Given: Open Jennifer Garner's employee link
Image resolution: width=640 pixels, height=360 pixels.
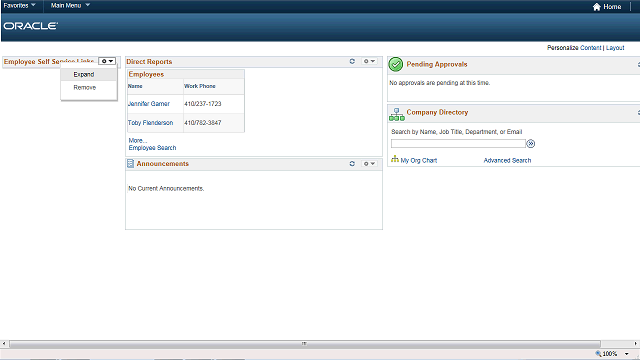Looking at the screenshot, I should pos(149,104).
